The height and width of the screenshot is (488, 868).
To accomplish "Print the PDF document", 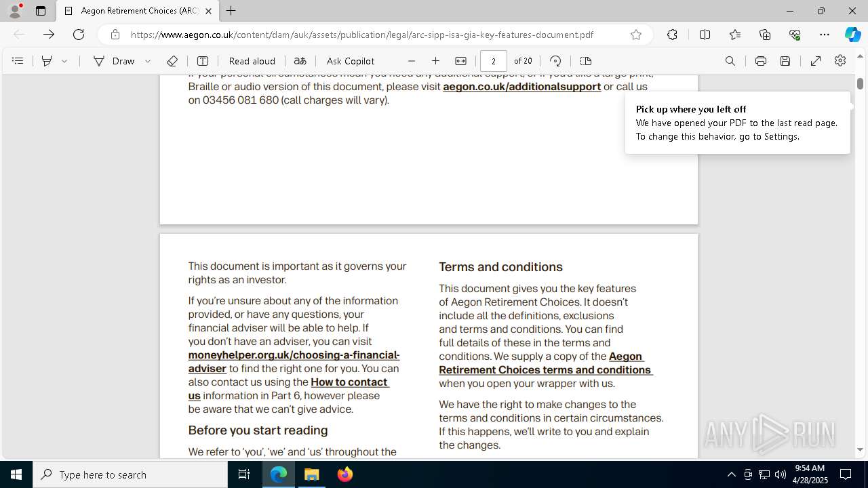I will 761,61.
